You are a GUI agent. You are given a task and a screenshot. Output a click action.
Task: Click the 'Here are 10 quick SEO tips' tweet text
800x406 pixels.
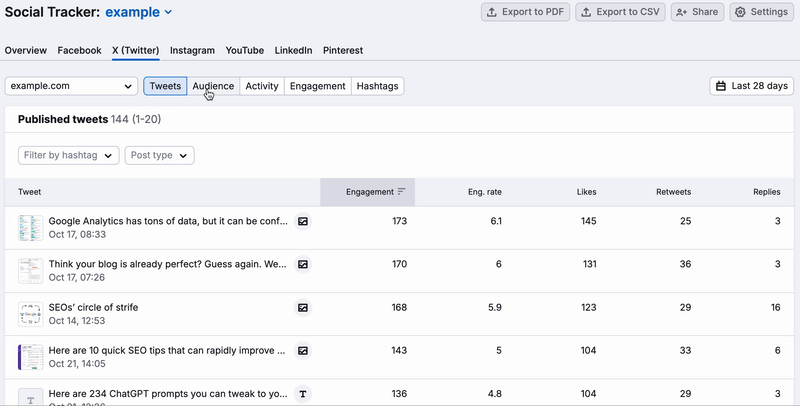pyautogui.click(x=167, y=350)
